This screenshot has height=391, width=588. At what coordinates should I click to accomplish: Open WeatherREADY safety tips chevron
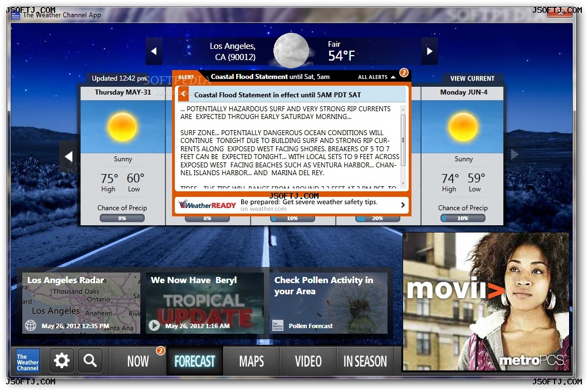pos(403,205)
